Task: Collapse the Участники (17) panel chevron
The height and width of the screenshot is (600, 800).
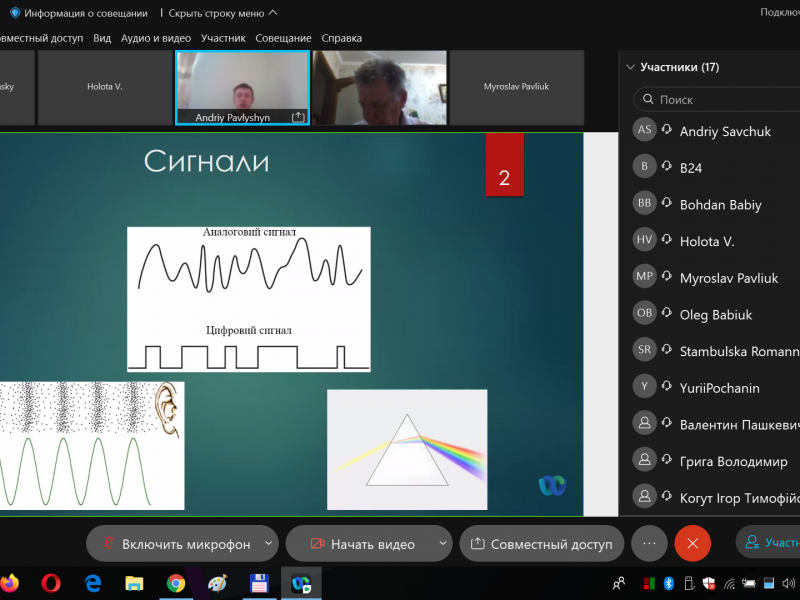Action: pyautogui.click(x=630, y=68)
